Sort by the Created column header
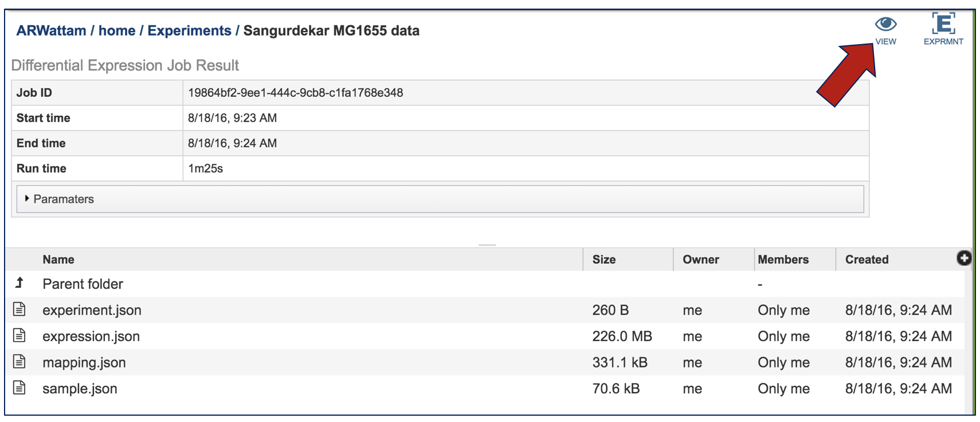 (867, 260)
